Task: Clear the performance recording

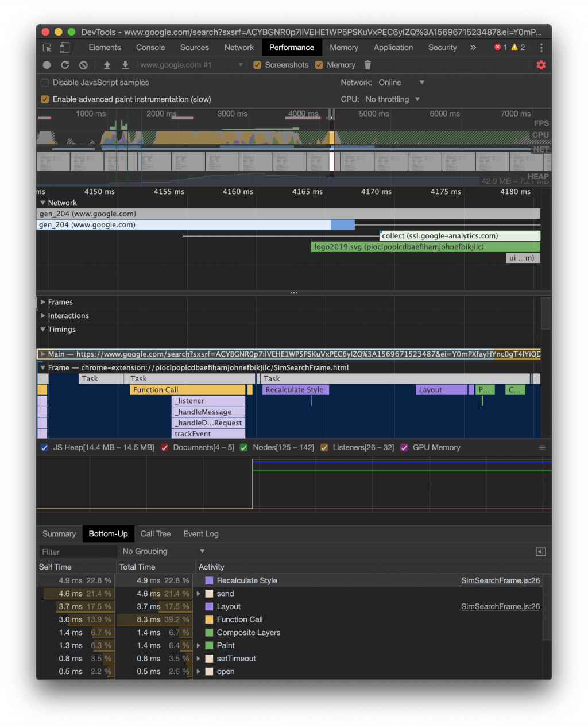Action: click(x=83, y=65)
